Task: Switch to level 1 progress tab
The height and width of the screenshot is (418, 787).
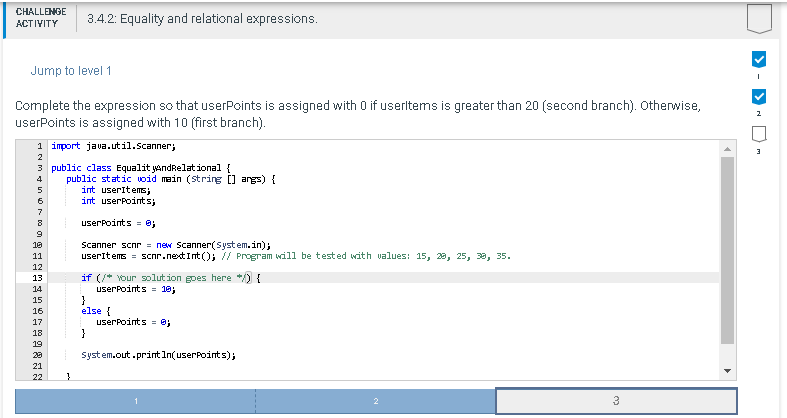Action: [136, 401]
